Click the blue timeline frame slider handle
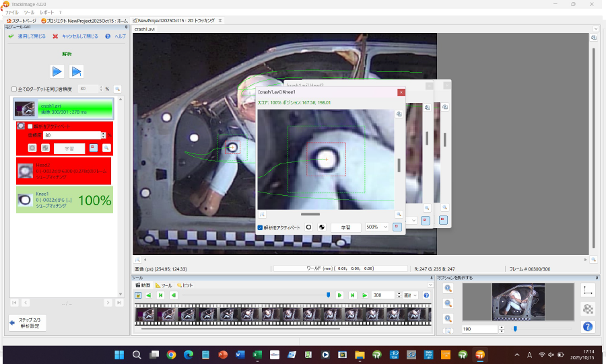Viewport: 606px width, 364px height. 329,295
